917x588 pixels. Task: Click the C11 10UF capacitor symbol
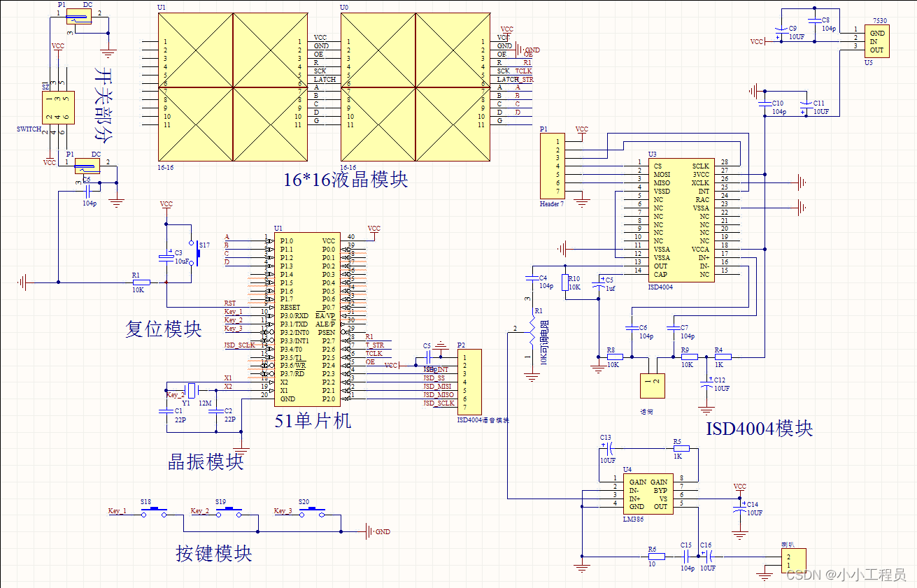805,106
